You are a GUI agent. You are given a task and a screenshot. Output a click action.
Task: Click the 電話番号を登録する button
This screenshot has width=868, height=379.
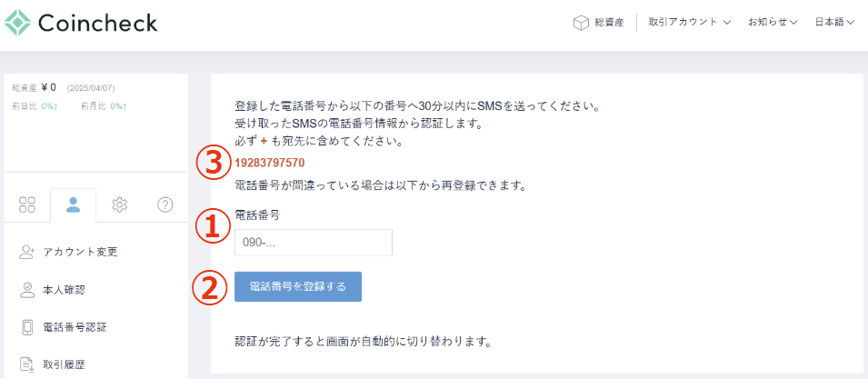click(298, 286)
